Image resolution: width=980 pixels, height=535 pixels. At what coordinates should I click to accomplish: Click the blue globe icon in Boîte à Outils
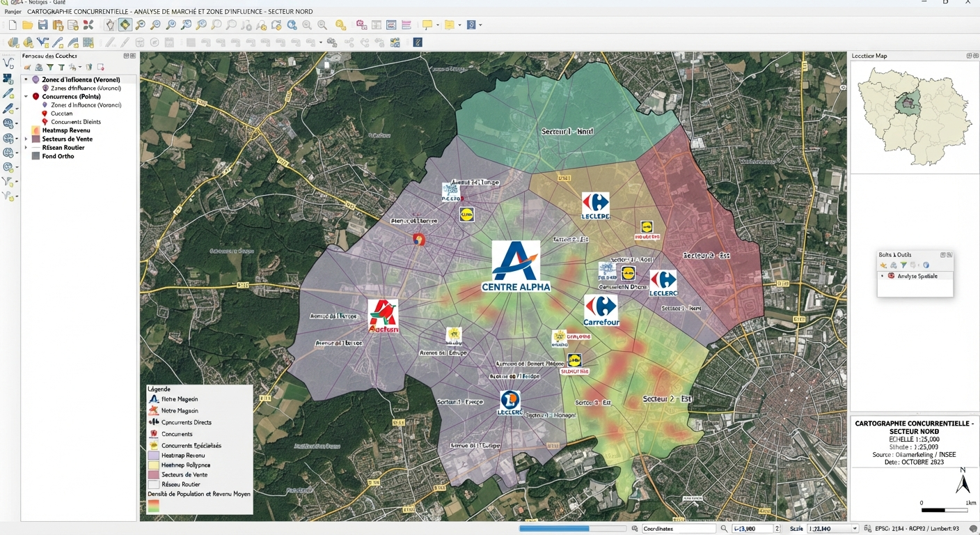[x=926, y=265]
